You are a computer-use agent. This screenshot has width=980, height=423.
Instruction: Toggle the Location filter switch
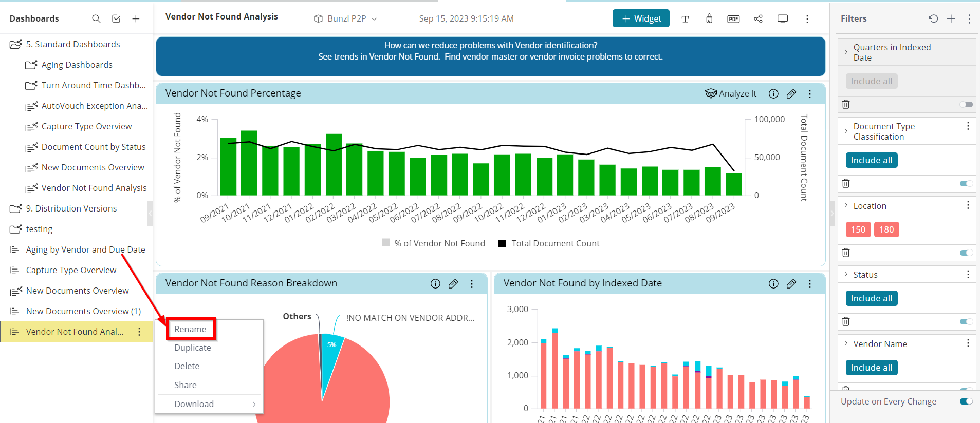[966, 253]
